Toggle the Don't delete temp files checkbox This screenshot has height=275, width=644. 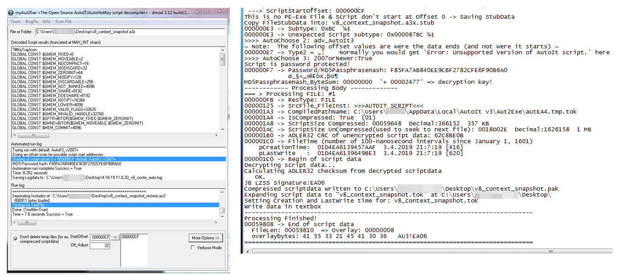pyautogui.click(x=16, y=238)
